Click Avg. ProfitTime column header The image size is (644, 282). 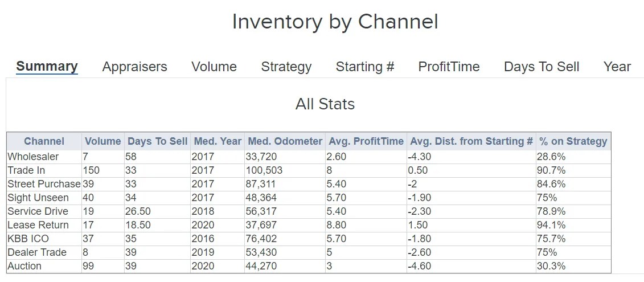point(366,141)
